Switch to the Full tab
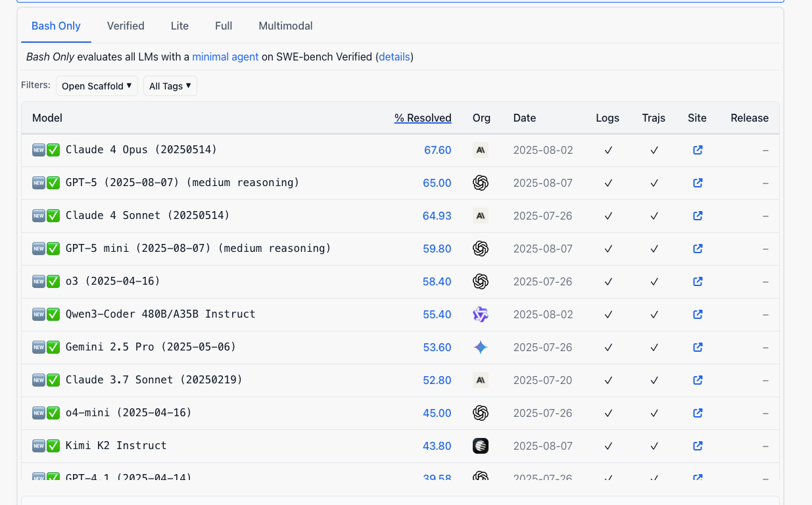The height and width of the screenshot is (505, 812). click(224, 26)
